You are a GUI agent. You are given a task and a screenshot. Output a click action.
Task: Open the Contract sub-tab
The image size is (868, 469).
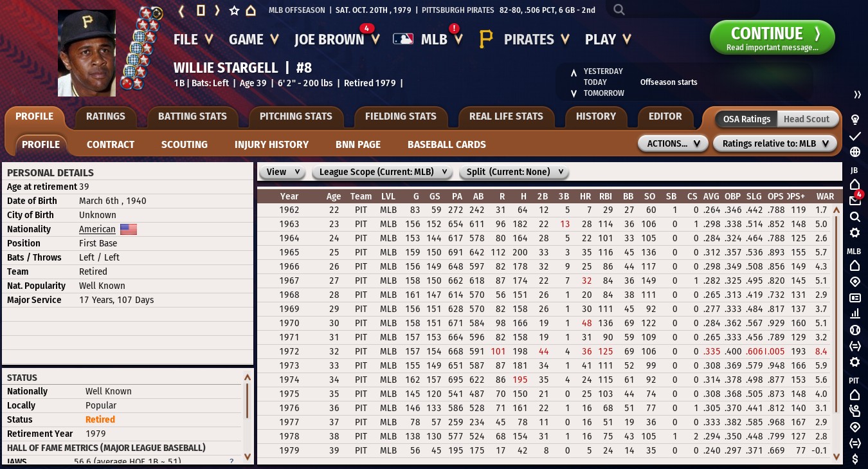click(x=111, y=144)
